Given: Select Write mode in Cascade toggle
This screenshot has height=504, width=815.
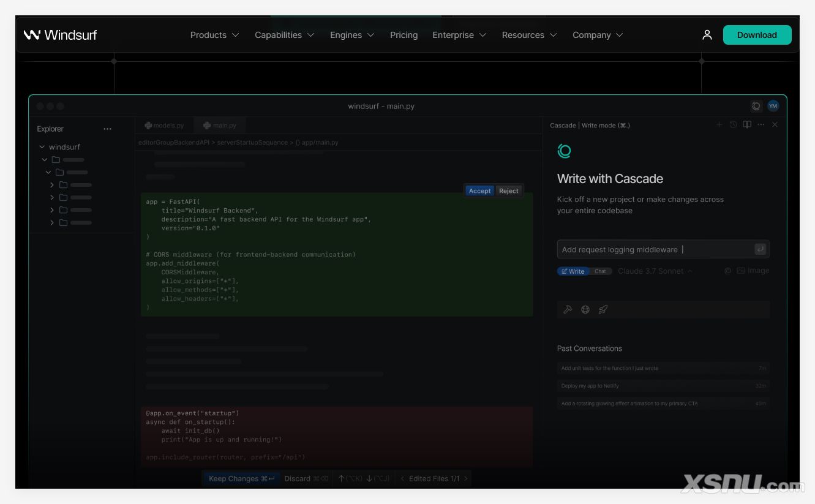Looking at the screenshot, I should click(x=573, y=271).
